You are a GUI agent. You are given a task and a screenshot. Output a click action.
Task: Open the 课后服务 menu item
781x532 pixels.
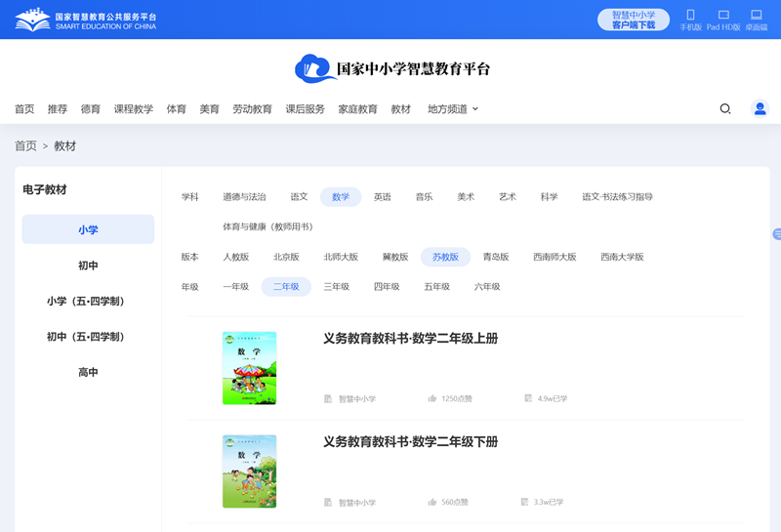pos(305,109)
